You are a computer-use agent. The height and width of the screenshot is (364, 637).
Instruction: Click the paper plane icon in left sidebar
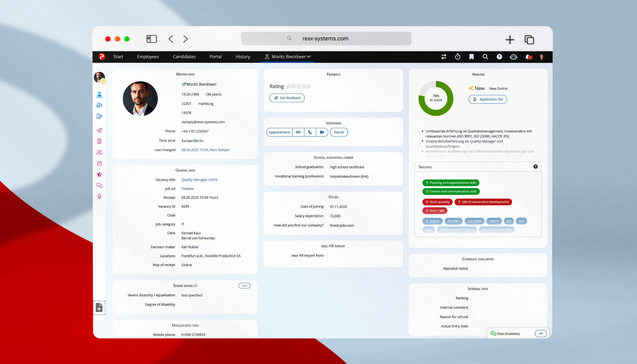click(x=99, y=130)
